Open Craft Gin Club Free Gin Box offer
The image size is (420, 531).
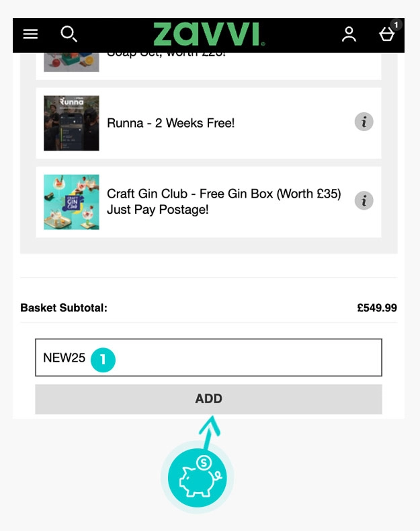click(x=224, y=202)
